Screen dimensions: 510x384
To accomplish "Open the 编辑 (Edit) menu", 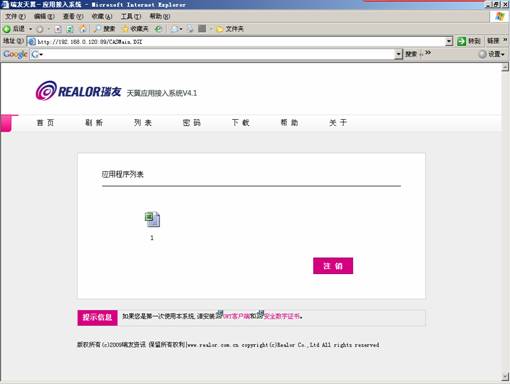I will click(x=44, y=16).
